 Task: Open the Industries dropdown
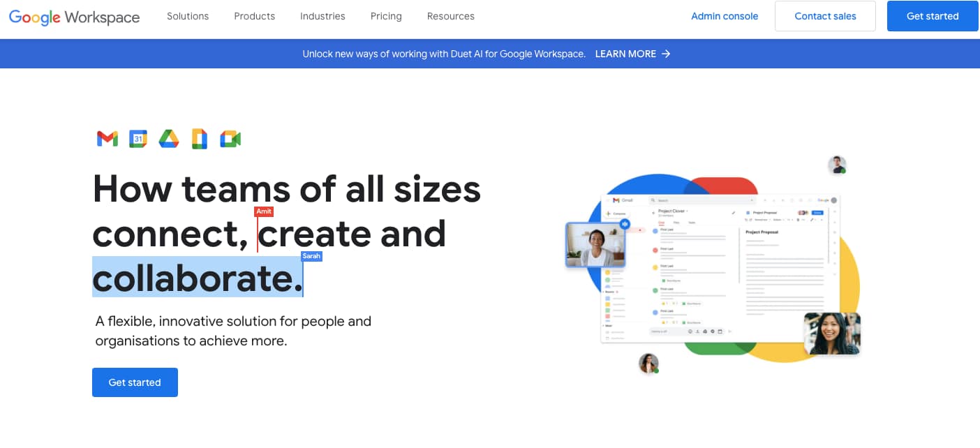click(322, 16)
